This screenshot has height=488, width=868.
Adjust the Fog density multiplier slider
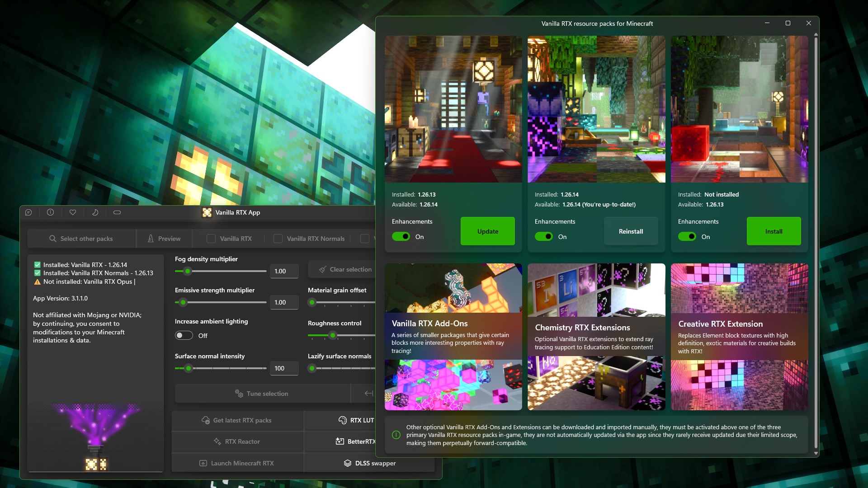click(x=221, y=271)
